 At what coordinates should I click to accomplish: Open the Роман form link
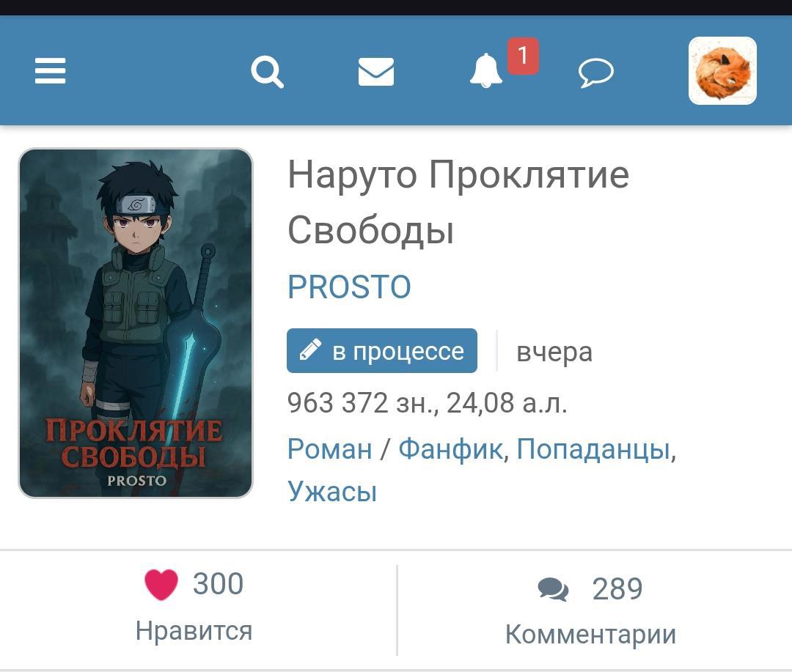[330, 448]
